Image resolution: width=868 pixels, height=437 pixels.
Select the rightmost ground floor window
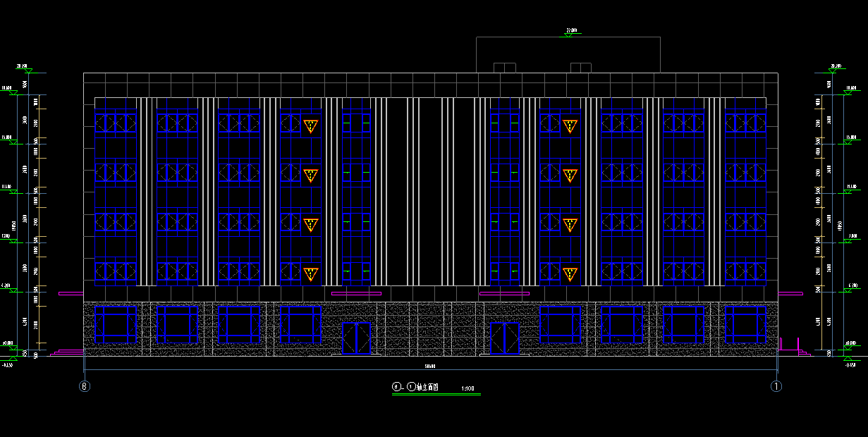click(745, 324)
